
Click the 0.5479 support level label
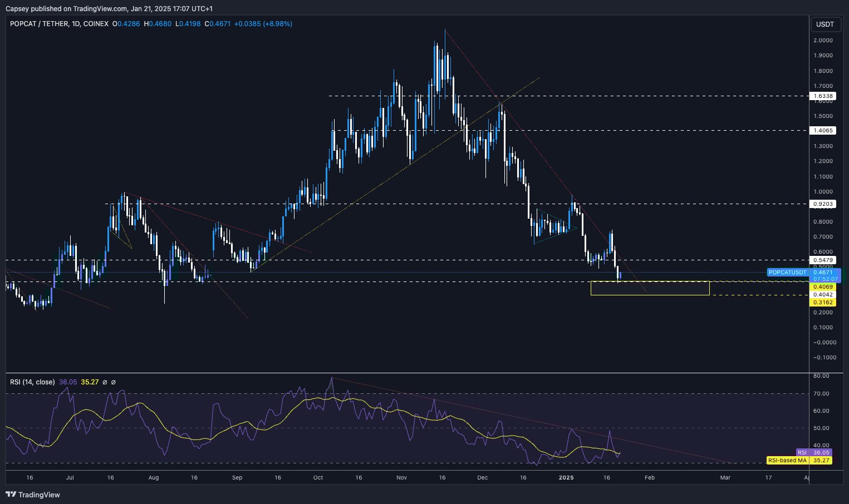(x=823, y=260)
